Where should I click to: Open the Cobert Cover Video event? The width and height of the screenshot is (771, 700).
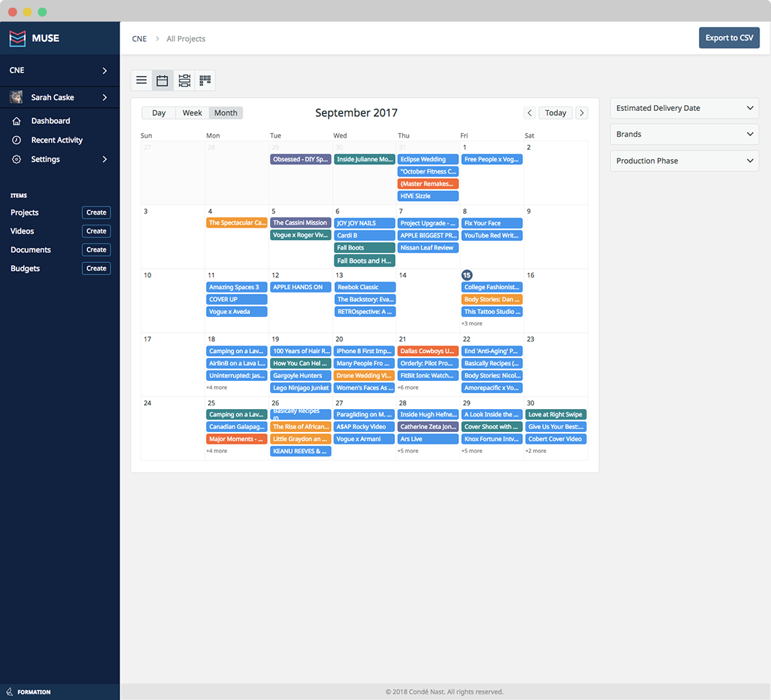[x=556, y=439]
